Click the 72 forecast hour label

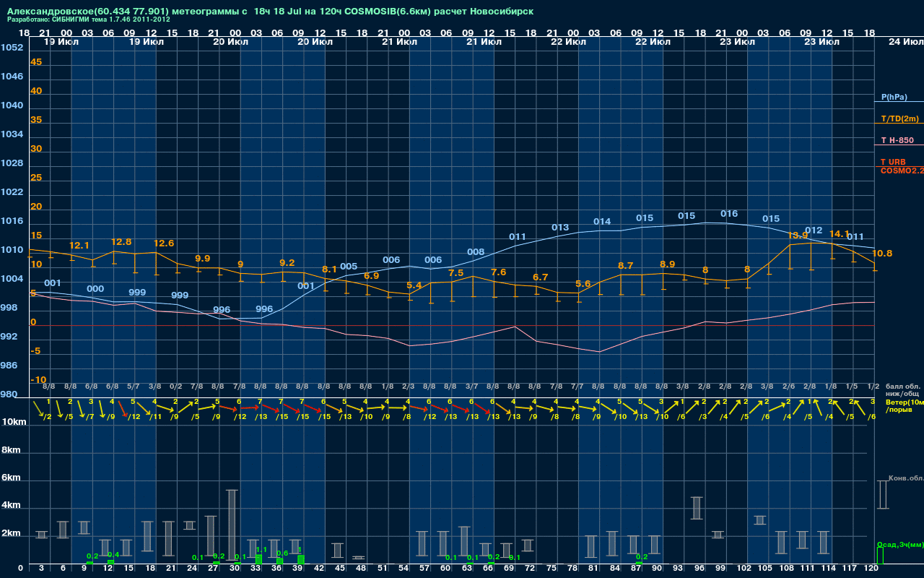click(x=531, y=569)
